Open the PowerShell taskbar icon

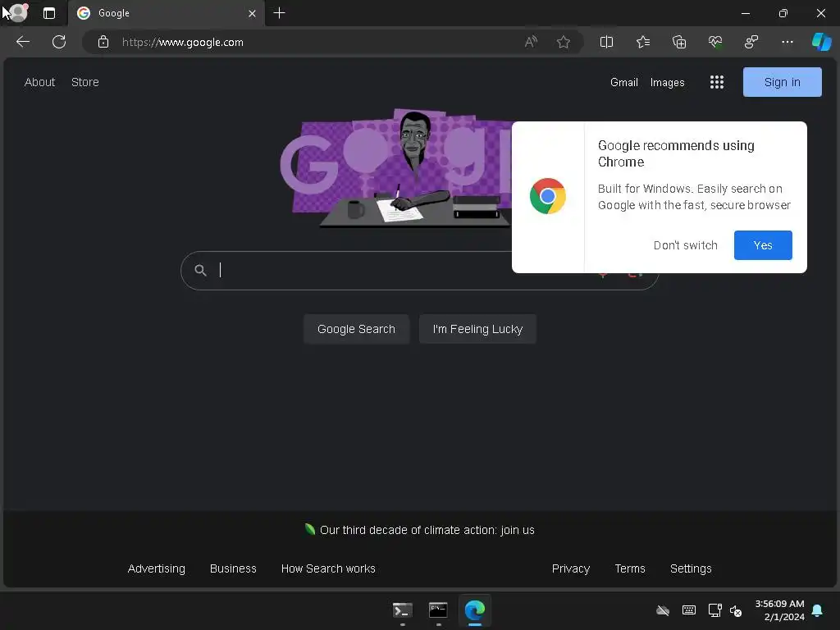(402, 610)
